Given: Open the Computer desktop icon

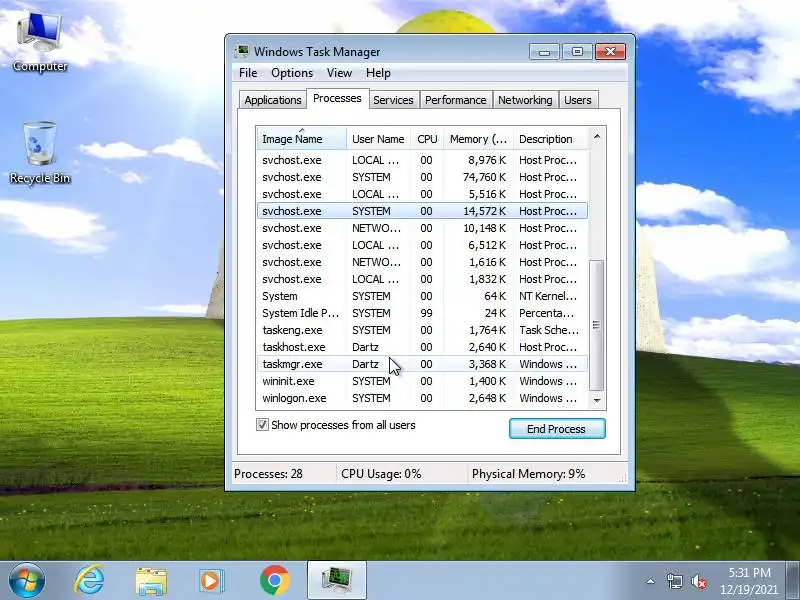Looking at the screenshot, I should (x=39, y=42).
